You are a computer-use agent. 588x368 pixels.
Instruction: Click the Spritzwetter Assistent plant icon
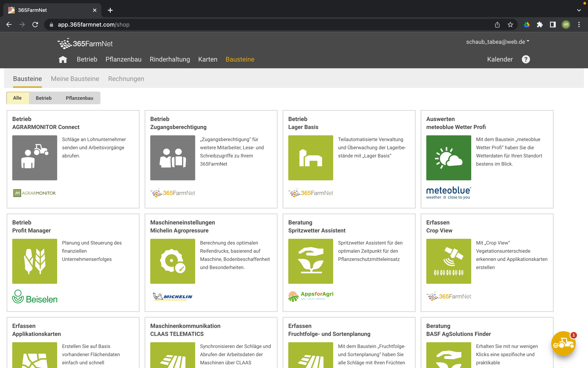coord(311,261)
